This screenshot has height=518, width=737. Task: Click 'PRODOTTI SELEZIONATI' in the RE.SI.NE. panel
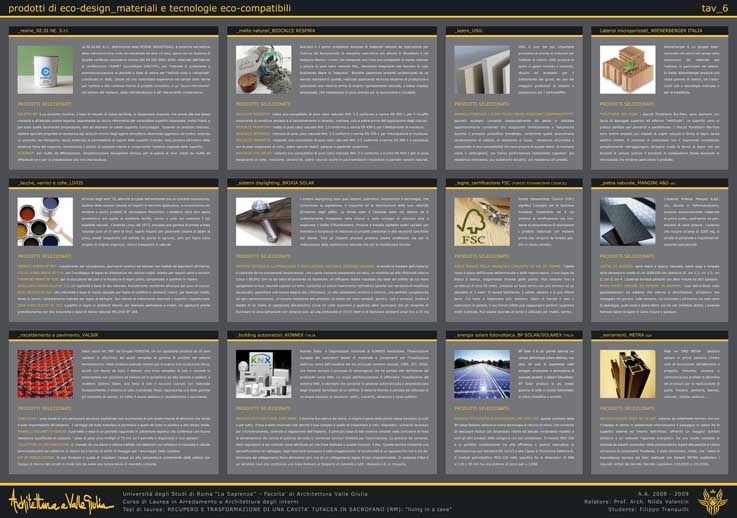[45, 104]
